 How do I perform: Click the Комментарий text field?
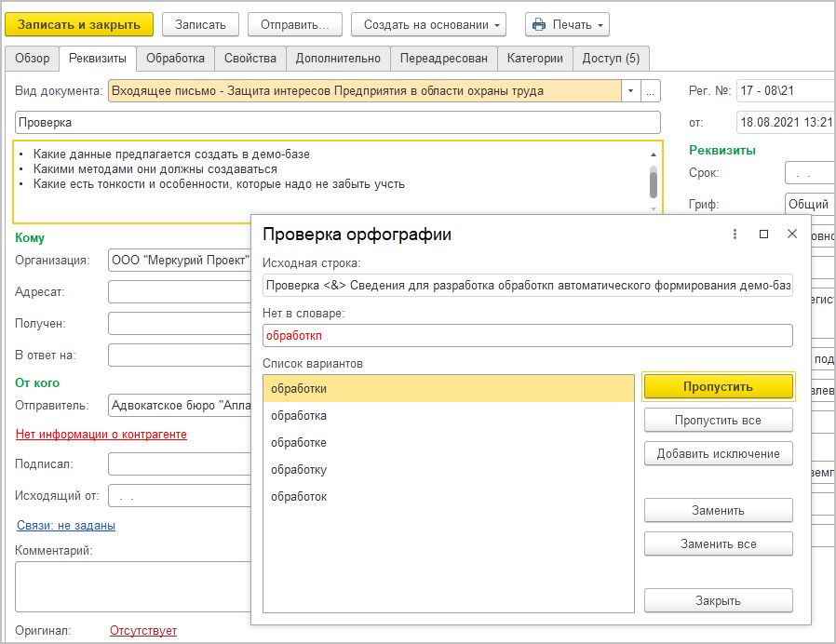(130, 586)
